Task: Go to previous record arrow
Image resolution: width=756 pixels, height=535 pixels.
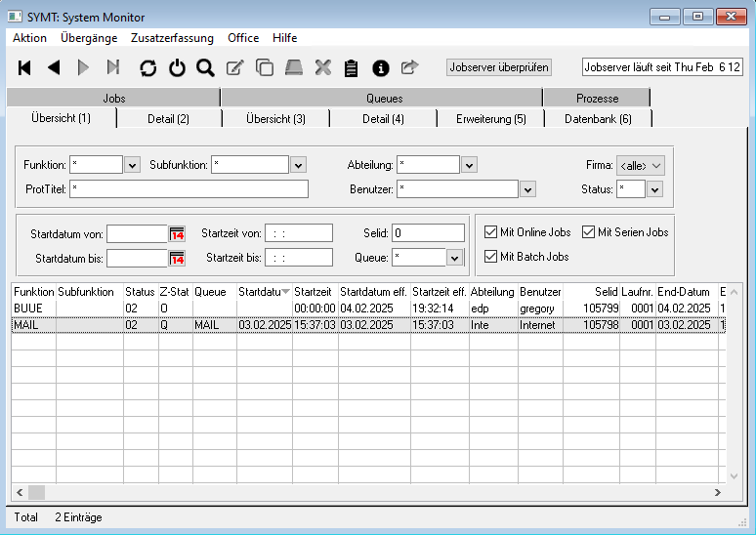Action: [54, 67]
